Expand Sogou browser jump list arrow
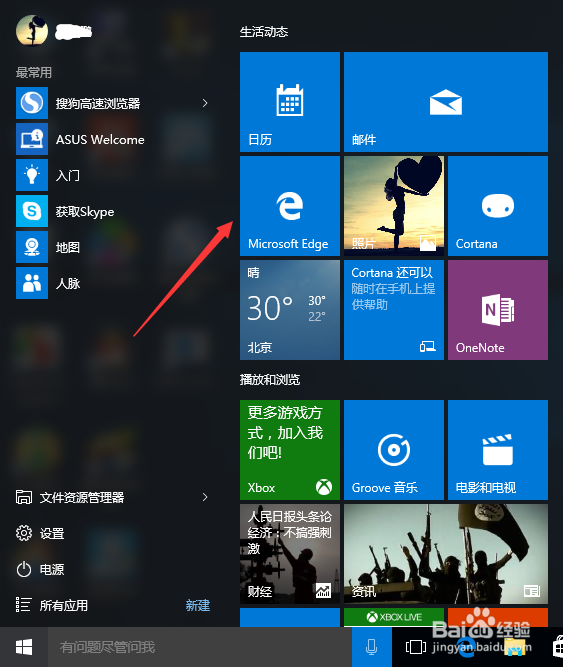Screen dimensions: 563x667 [x=205, y=103]
